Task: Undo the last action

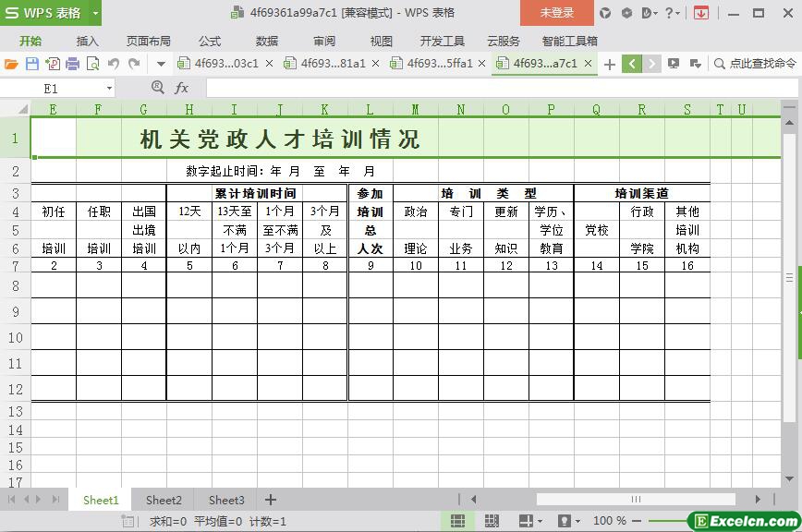Action: 114,64
